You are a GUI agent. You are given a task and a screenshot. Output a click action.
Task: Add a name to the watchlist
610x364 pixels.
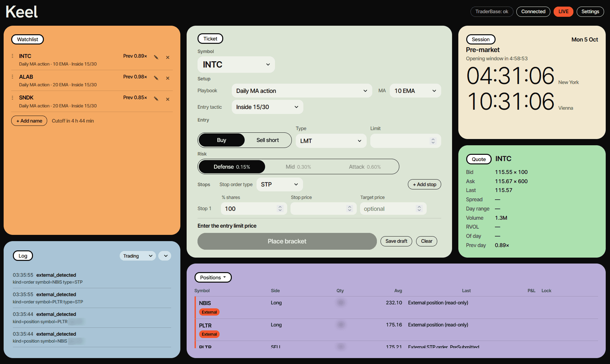(29, 121)
